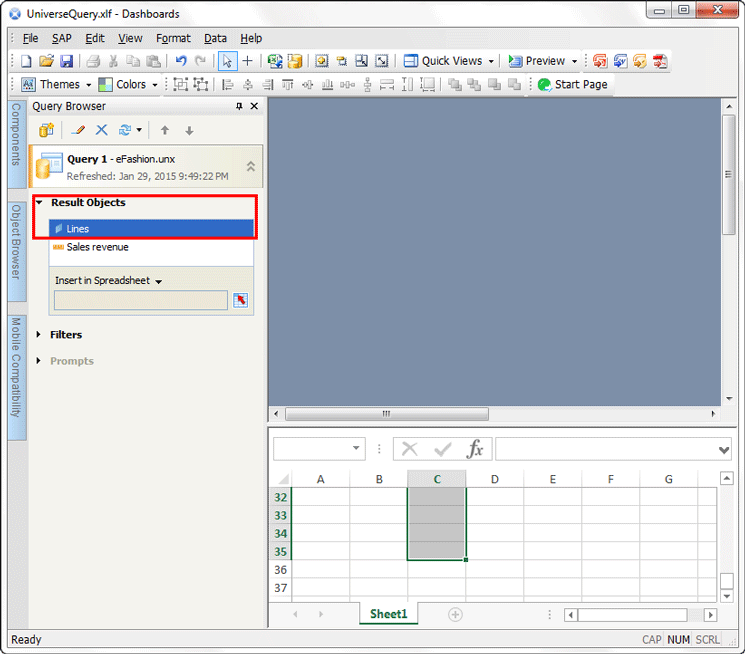The width and height of the screenshot is (745, 654).
Task: Click the cell range selector icon
Action: point(240,300)
